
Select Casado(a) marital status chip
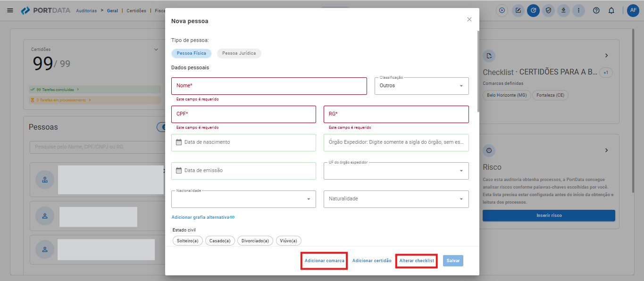[x=220, y=241]
